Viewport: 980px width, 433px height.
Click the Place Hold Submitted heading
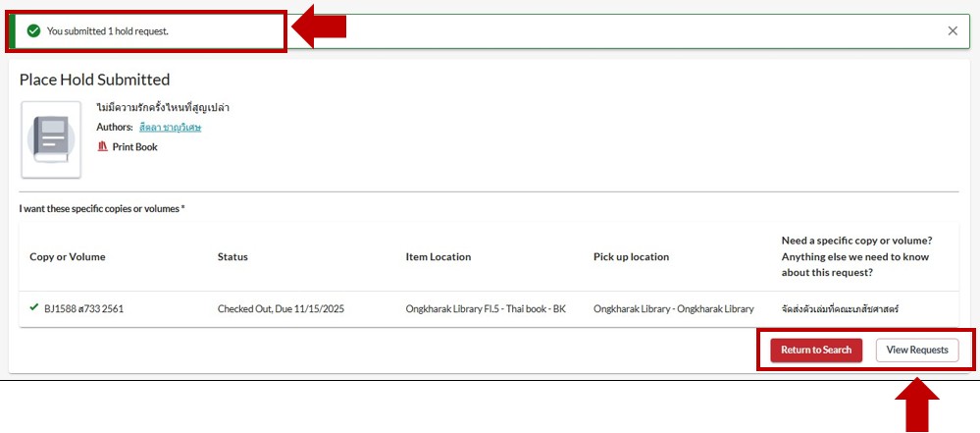tap(94, 80)
